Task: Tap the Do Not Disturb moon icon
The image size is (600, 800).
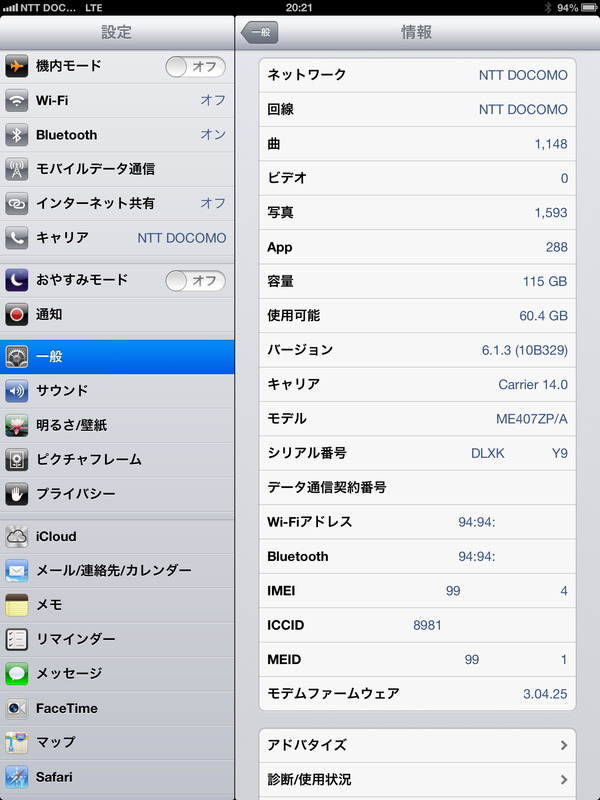Action: click(16, 280)
